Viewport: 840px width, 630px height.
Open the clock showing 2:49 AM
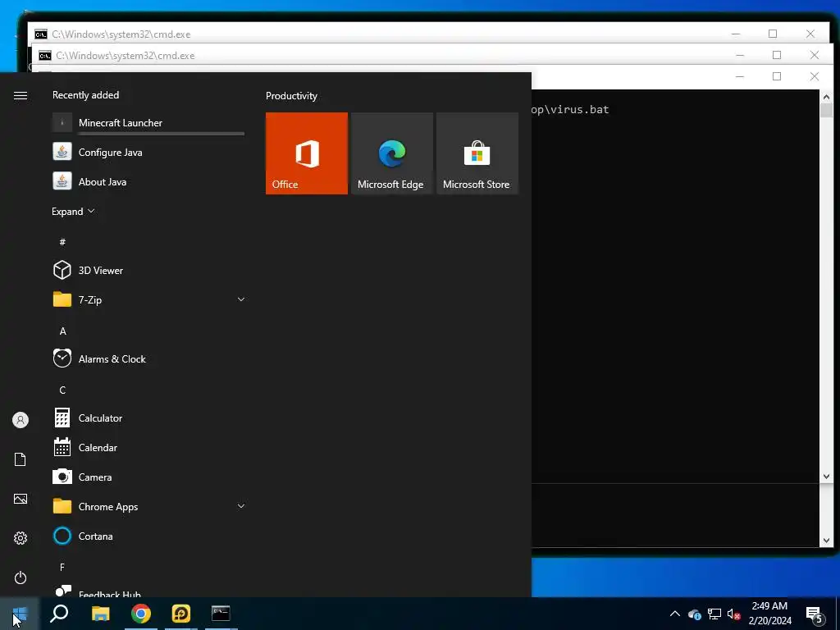(x=769, y=614)
